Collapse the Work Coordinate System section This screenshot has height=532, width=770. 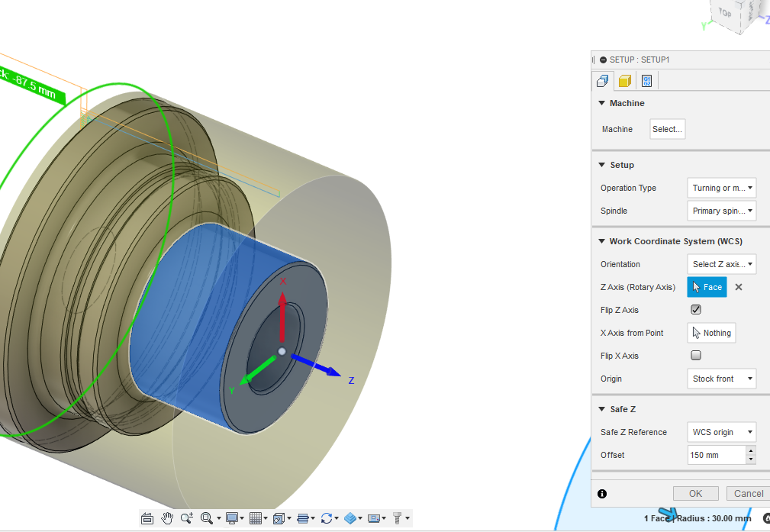pos(602,240)
